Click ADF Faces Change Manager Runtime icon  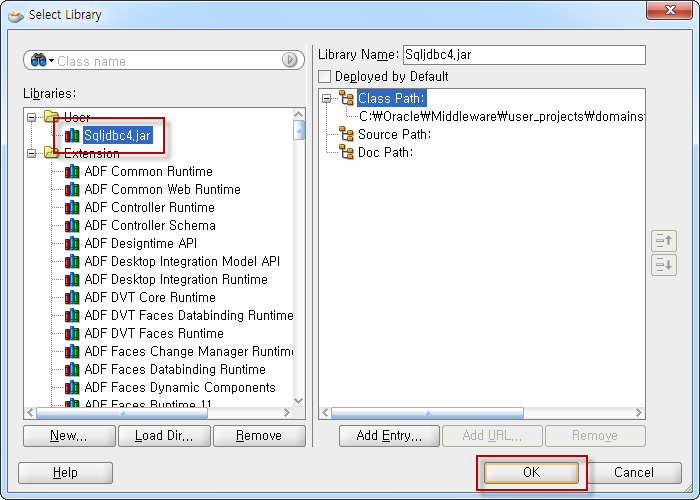[x=72, y=351]
